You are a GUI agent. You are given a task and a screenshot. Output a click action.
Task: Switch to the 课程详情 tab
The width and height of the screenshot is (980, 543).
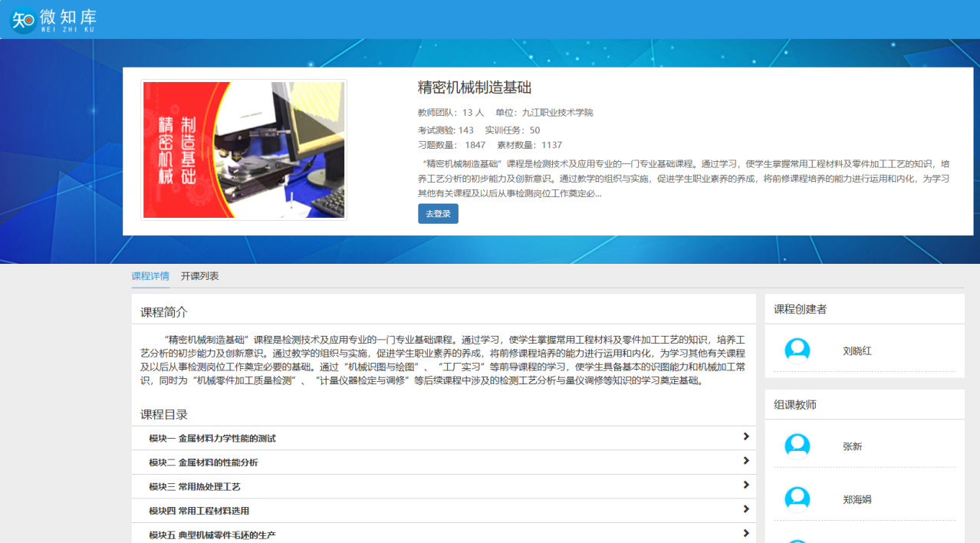click(150, 276)
